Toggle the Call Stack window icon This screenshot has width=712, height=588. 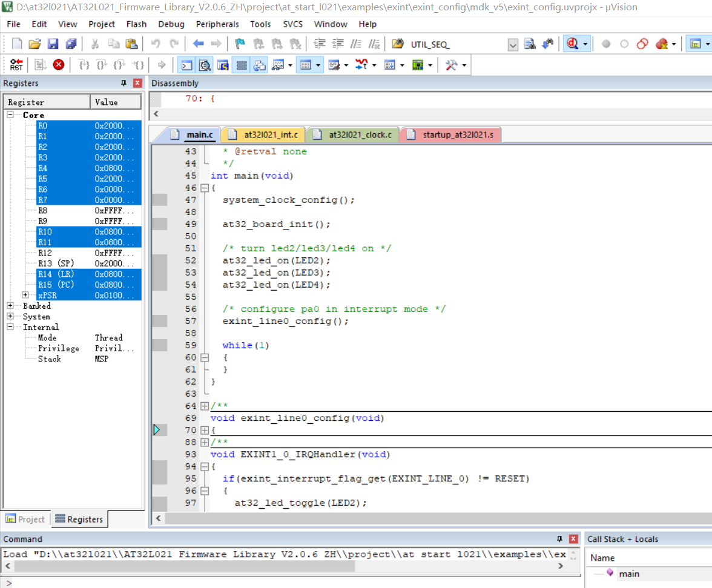260,65
